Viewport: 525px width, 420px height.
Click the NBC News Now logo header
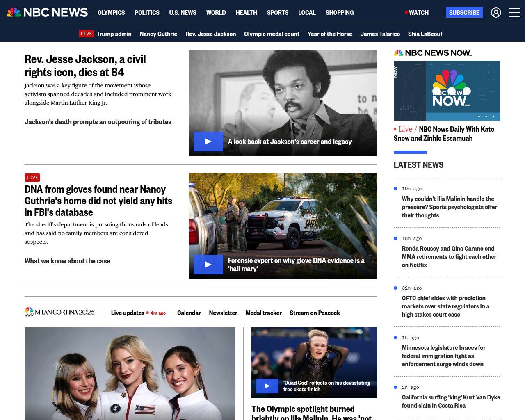[433, 53]
